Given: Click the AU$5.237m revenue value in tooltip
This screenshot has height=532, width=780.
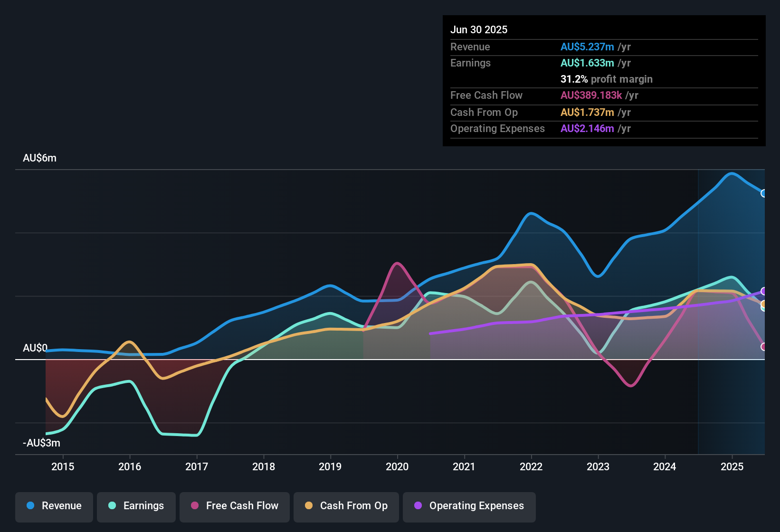Looking at the screenshot, I should (x=587, y=47).
